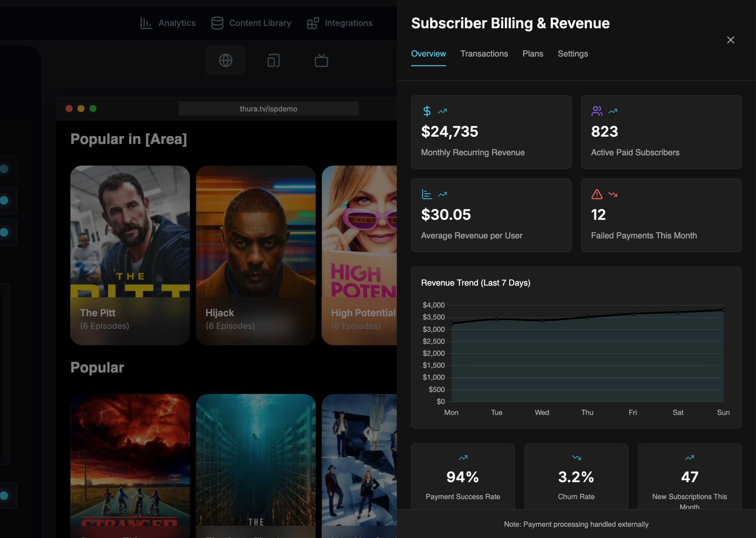
Task: Switch to the Transactions tab
Action: [x=484, y=54]
